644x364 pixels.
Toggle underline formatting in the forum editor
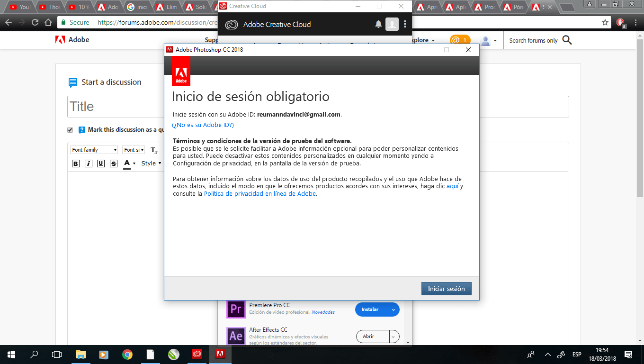point(101,164)
